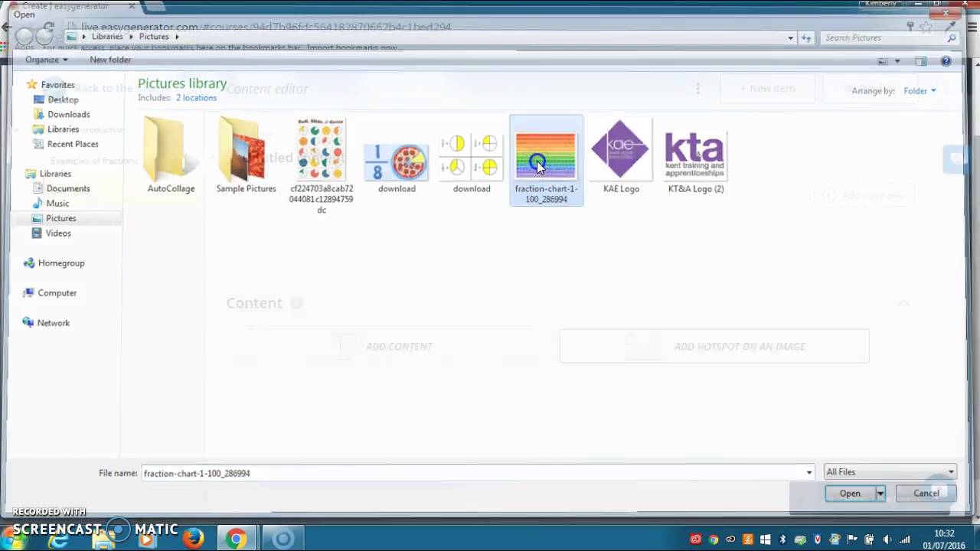Select the KT&A Logo (2) image
The width and height of the screenshot is (980, 551).
[x=695, y=161]
